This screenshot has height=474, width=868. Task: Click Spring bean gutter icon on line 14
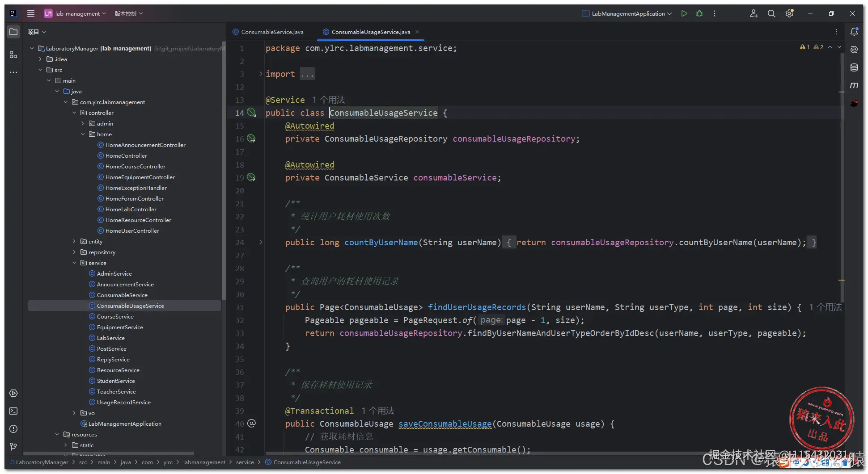point(252,113)
